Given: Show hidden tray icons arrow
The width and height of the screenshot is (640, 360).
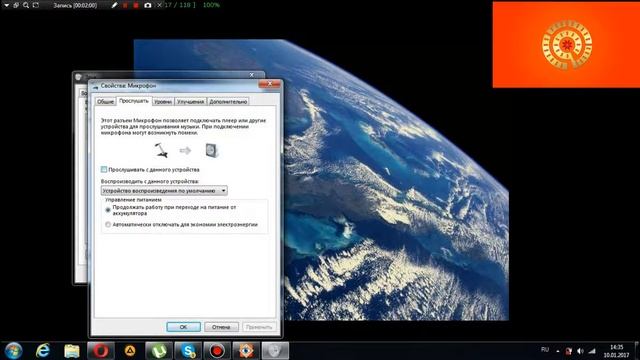Looking at the screenshot, I should 558,351.
